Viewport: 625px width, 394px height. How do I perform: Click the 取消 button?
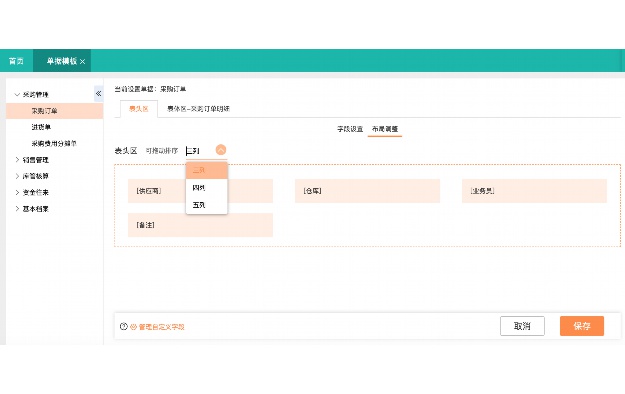522,326
